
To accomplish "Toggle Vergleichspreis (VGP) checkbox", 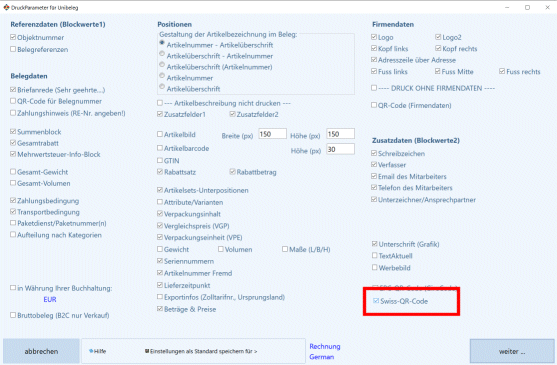I will [160, 225].
